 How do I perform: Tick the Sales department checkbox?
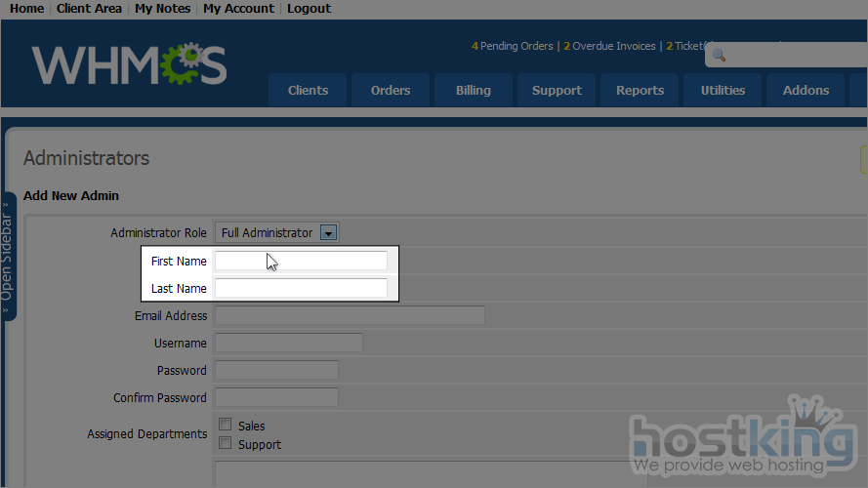pyautogui.click(x=226, y=425)
